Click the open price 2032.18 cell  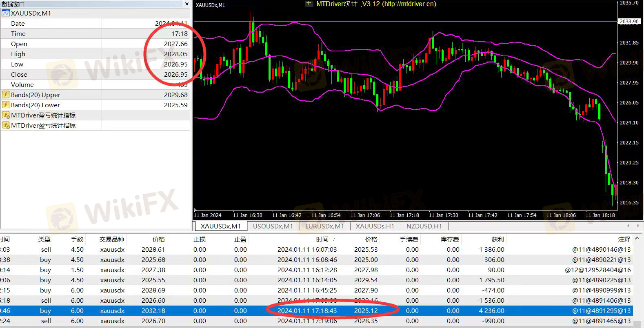pyautogui.click(x=153, y=310)
